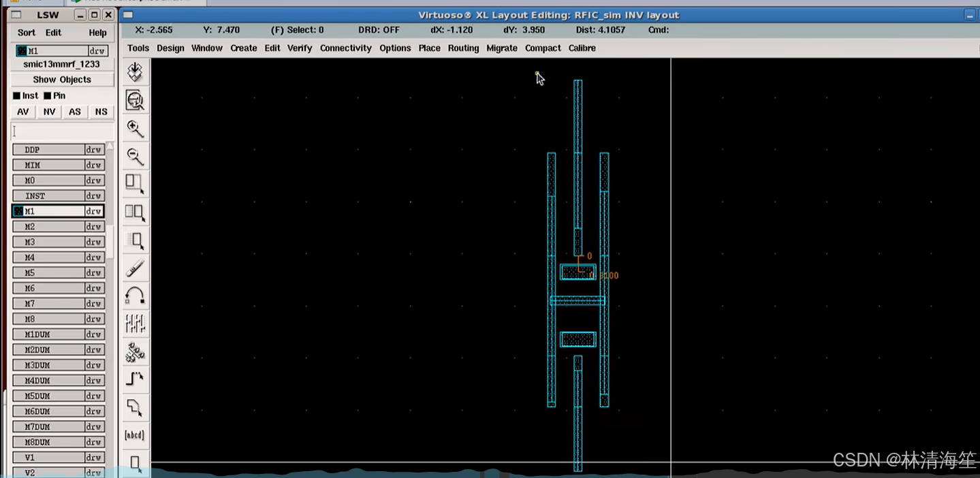Open the LSW Edit menu
The image size is (980, 478).
(53, 33)
